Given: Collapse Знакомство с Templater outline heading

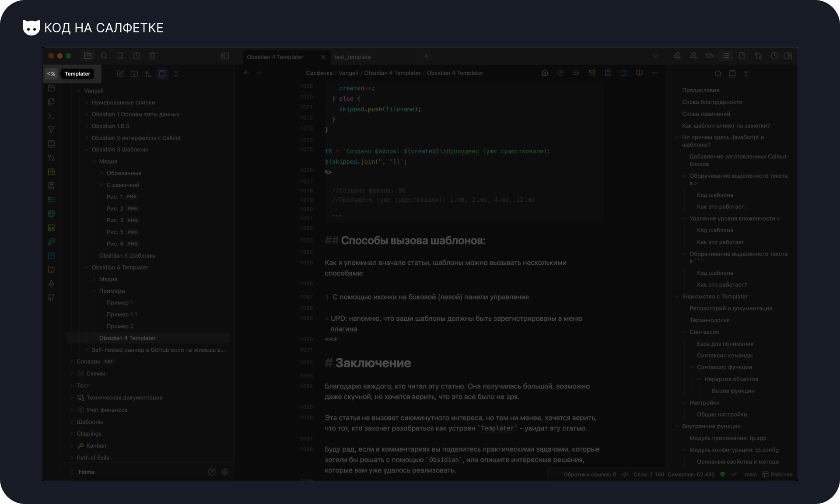Looking at the screenshot, I should coord(677,297).
